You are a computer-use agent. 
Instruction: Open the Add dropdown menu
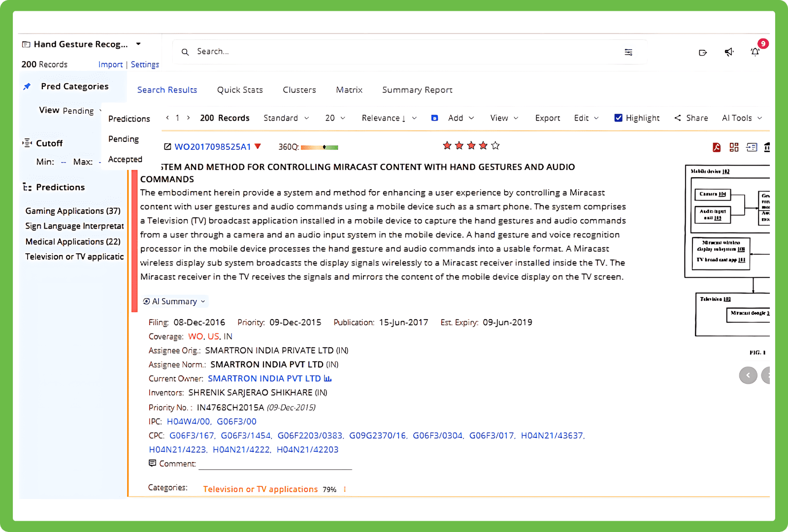point(461,118)
